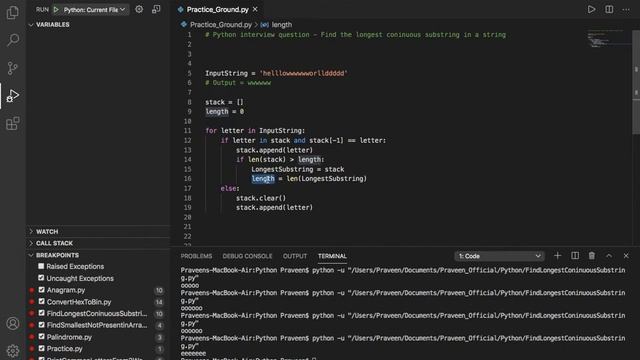This screenshot has width=640, height=360.
Task: Click the highlighted length variable on line 16
Action: pos(263,179)
